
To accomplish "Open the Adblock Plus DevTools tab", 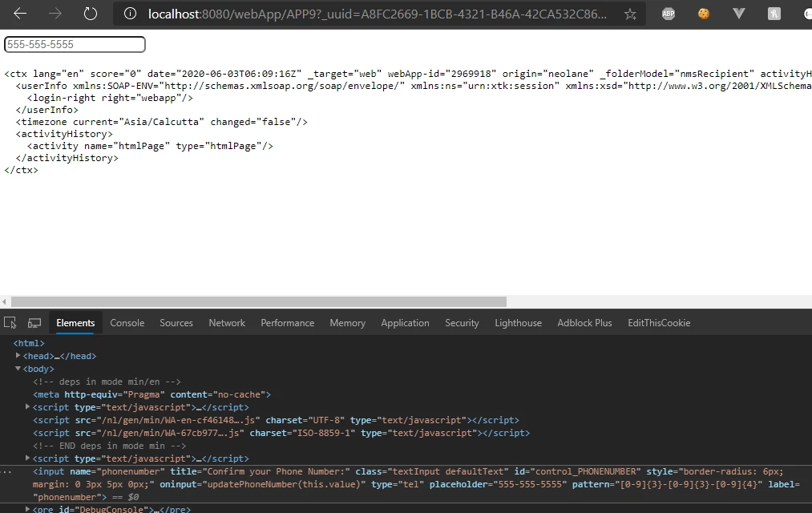I will point(584,323).
